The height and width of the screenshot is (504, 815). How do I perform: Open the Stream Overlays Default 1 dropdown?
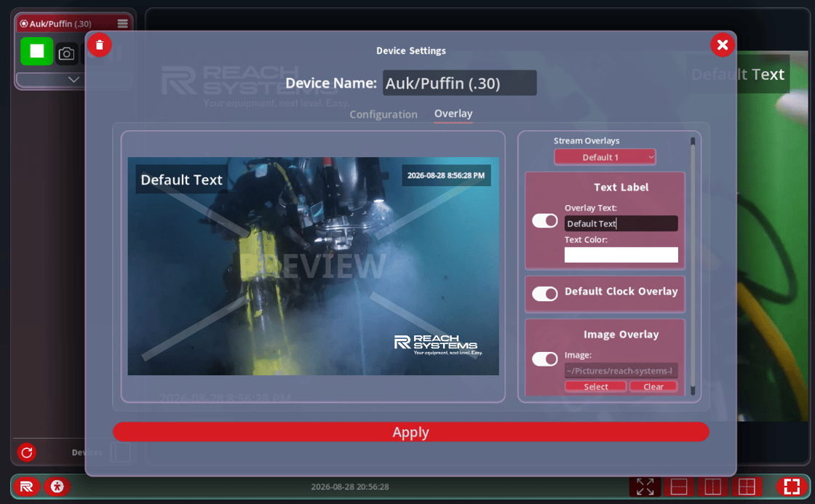click(605, 157)
